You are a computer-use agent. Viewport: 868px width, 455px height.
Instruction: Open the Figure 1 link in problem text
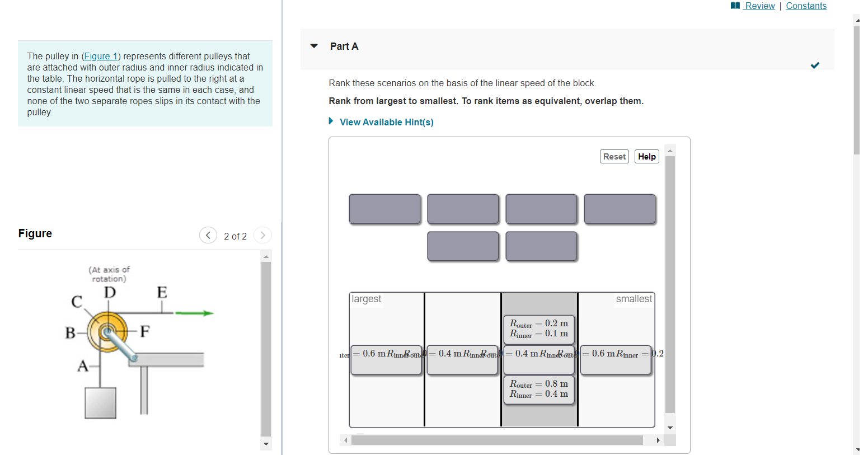click(x=101, y=56)
